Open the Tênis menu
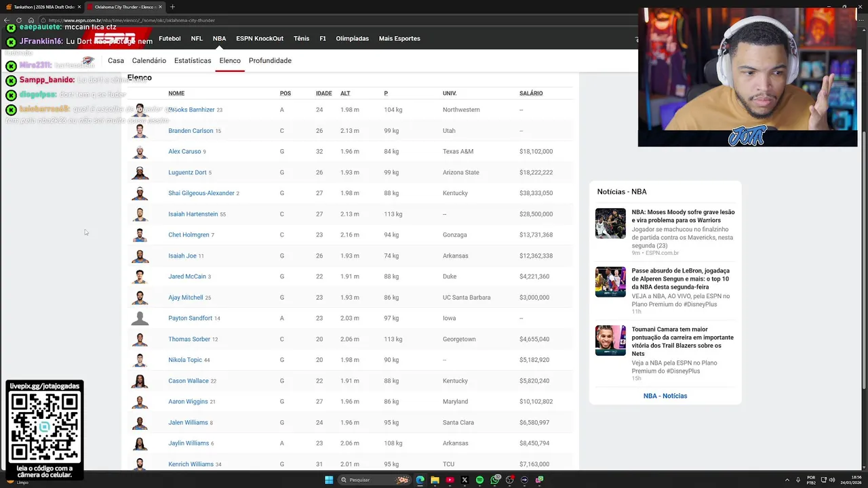 click(301, 39)
